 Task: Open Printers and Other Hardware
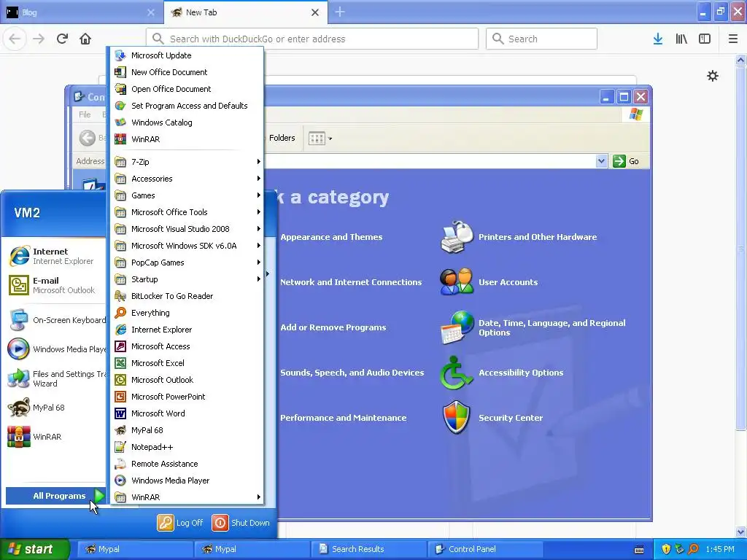(538, 237)
